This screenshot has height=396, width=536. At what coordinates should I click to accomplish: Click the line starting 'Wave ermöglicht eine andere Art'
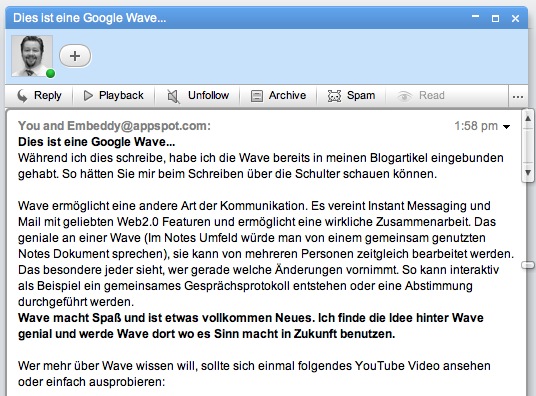coord(254,206)
